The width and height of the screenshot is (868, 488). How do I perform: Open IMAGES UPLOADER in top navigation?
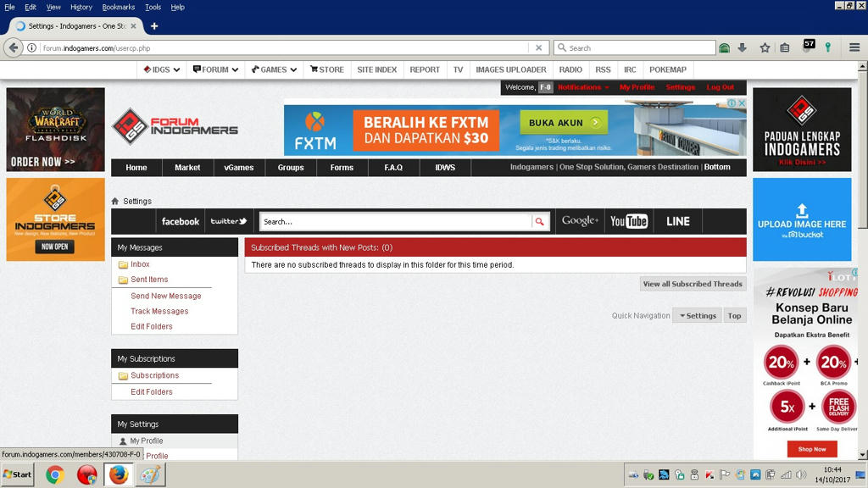[511, 69]
